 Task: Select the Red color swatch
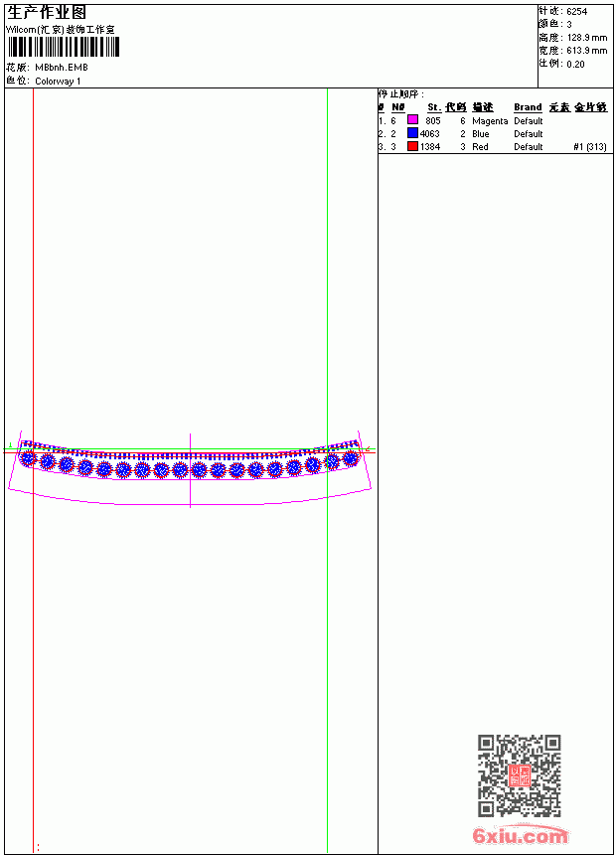[x=412, y=146]
